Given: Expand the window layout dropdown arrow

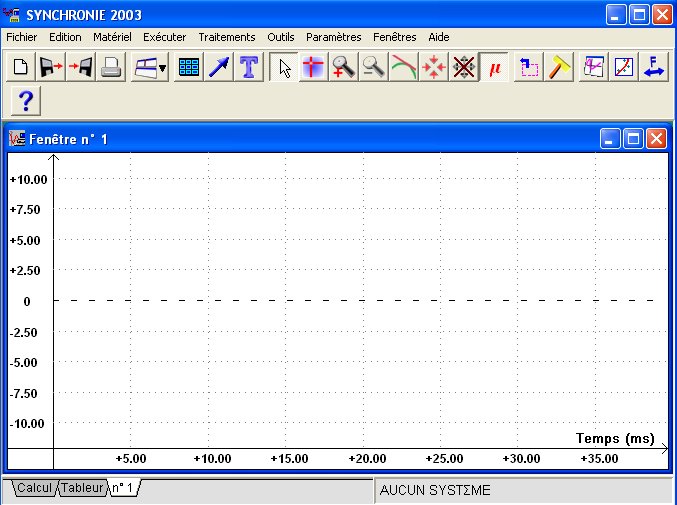Looking at the screenshot, I should coord(163,69).
